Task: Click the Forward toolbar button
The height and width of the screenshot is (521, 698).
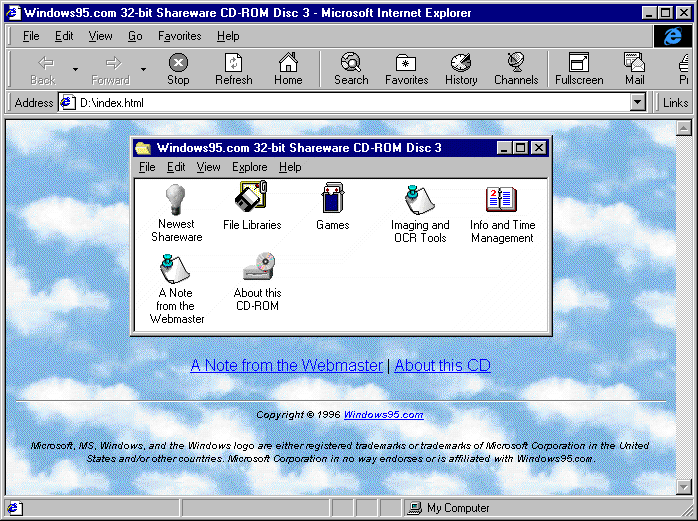Action: tap(111, 69)
